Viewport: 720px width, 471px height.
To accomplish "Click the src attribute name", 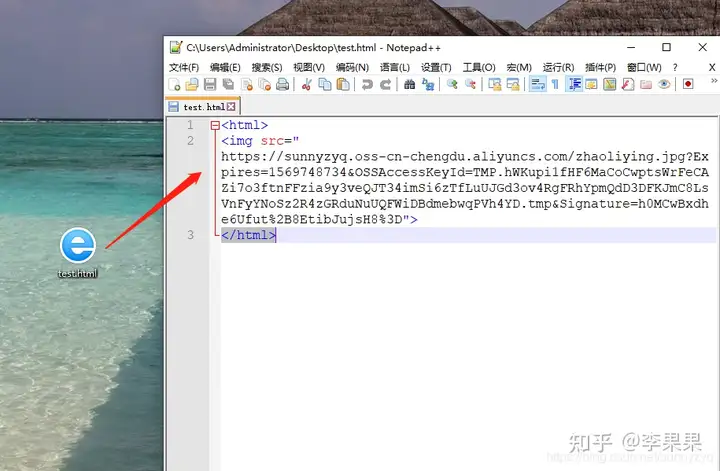I will (x=272, y=140).
